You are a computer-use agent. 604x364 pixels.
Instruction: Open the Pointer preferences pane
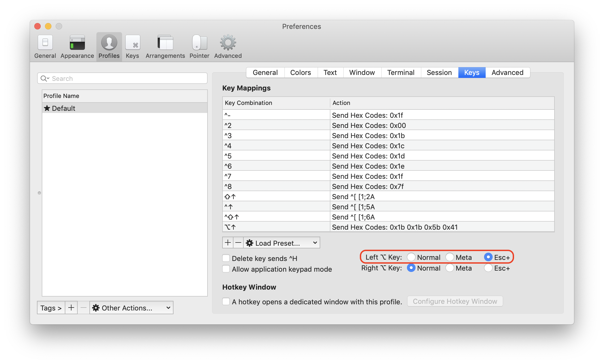click(199, 47)
